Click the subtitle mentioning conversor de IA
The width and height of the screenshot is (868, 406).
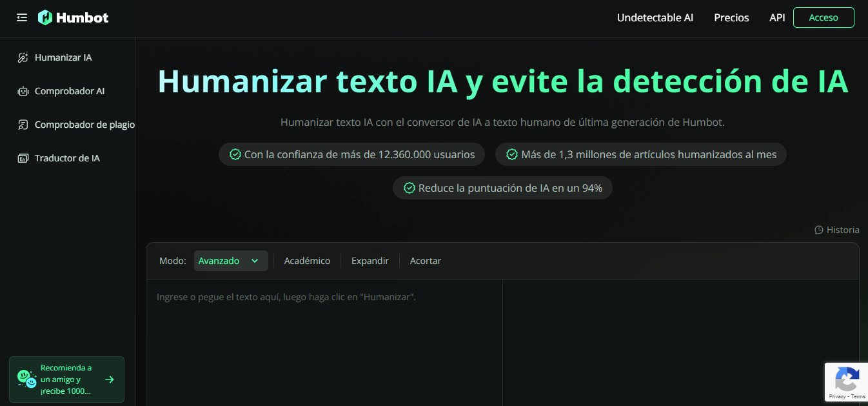[x=502, y=122]
